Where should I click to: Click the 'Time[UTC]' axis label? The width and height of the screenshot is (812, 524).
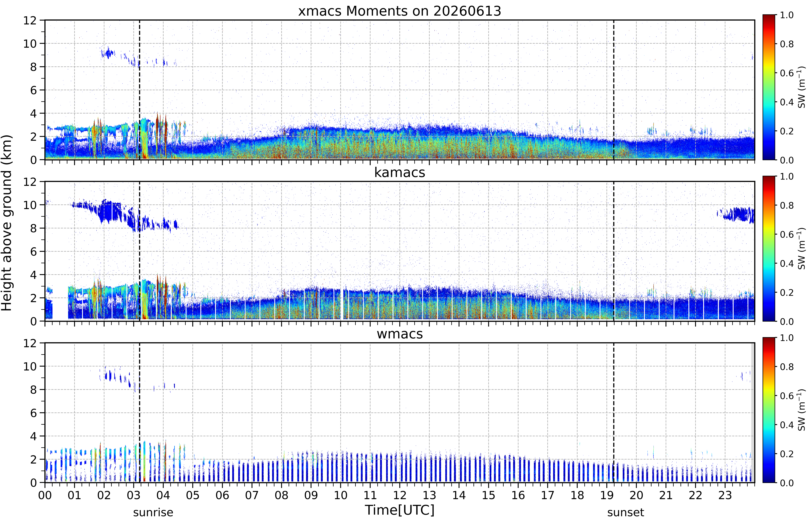400,510
